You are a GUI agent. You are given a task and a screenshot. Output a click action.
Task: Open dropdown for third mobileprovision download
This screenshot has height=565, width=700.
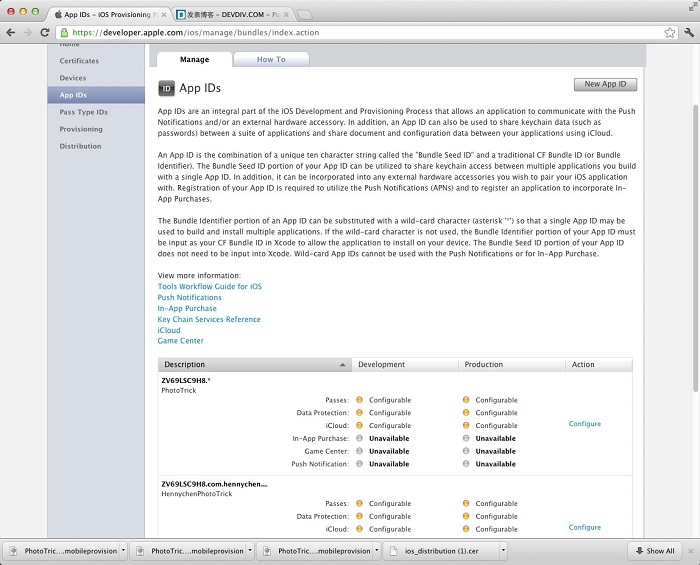(x=377, y=551)
